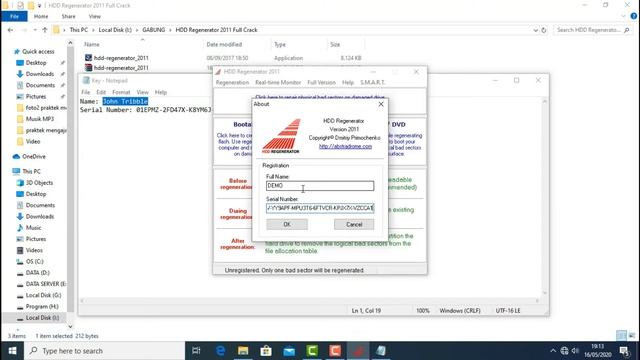Viewport: 640px width, 360px height.
Task: Open Format menu in Notepad
Action: click(x=121, y=92)
